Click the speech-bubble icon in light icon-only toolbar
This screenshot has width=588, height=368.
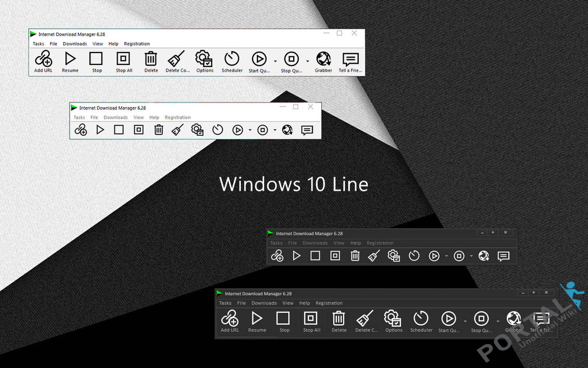pyautogui.click(x=307, y=130)
